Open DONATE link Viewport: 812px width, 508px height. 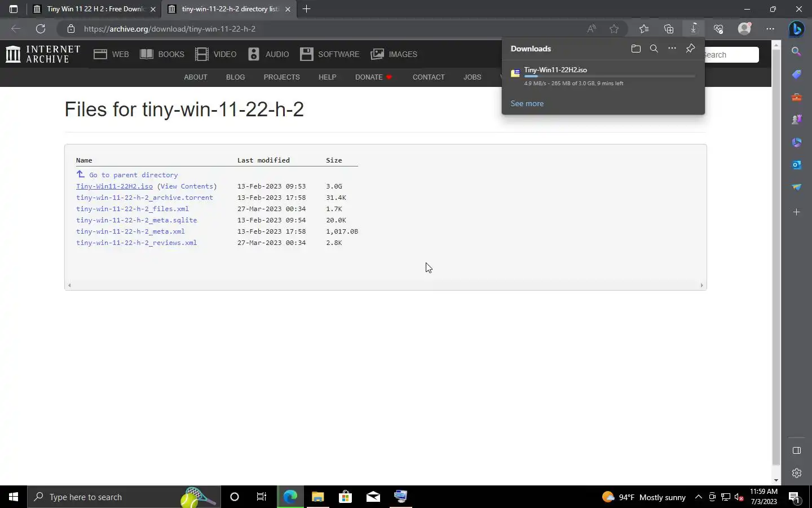pos(373,77)
